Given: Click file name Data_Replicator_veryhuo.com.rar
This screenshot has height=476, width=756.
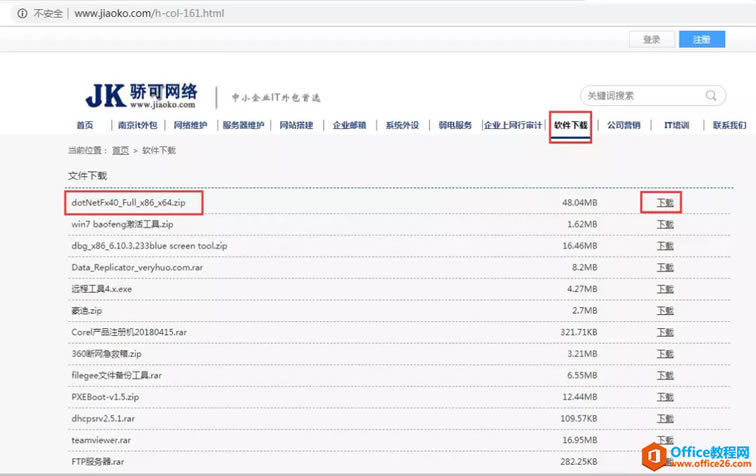Looking at the screenshot, I should point(137,268).
